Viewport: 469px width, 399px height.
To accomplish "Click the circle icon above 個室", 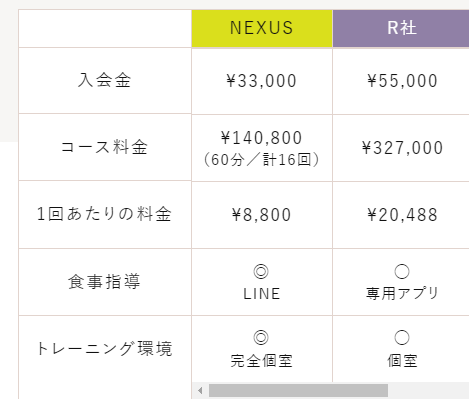I will point(402,337).
